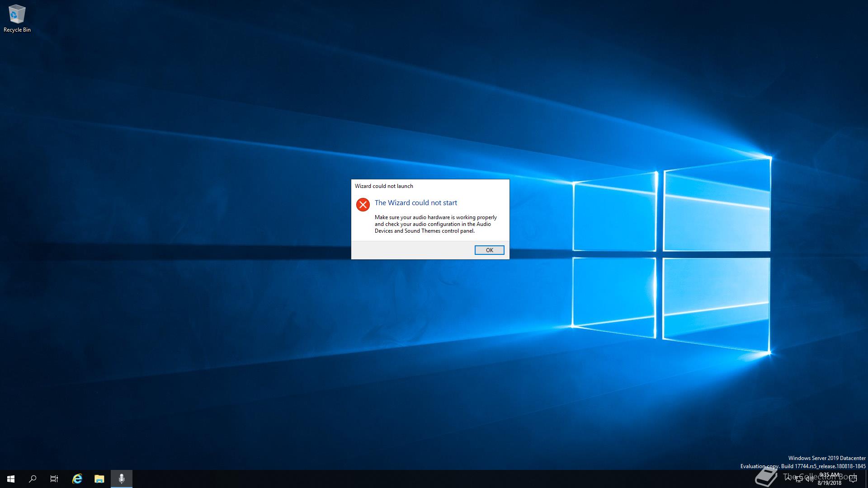Show hidden system tray icons
Viewport: 868px width, 488px height.
[x=788, y=479]
